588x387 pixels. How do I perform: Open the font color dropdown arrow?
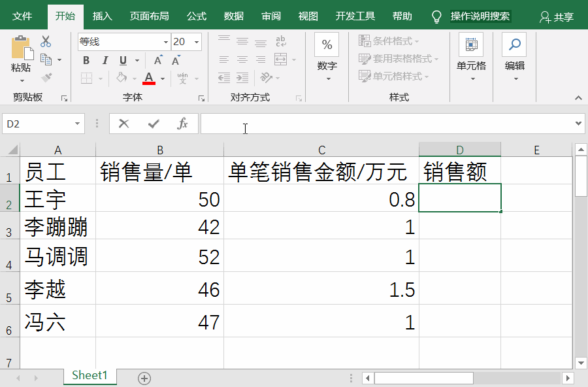tap(162, 78)
